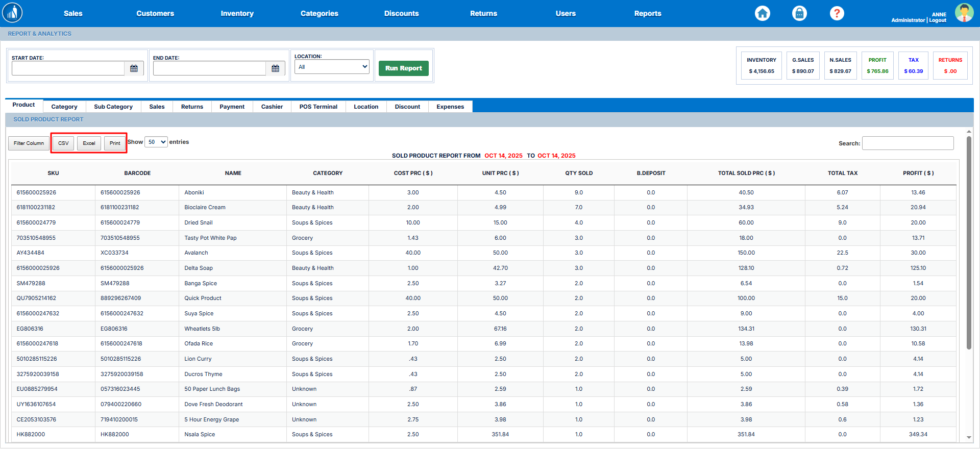Expand the Location dropdown
This screenshot has width=980, height=450.
[332, 67]
